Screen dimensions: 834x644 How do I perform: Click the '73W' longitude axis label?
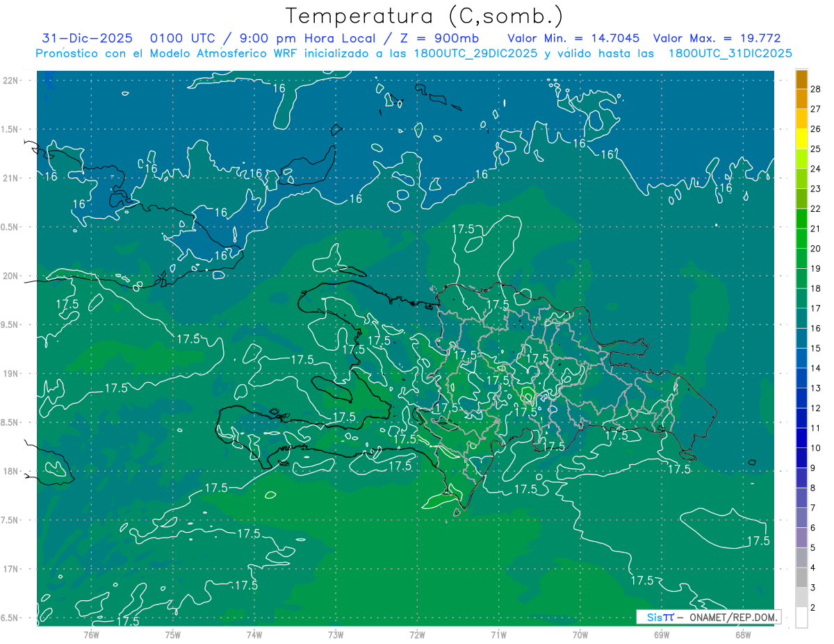(336, 634)
